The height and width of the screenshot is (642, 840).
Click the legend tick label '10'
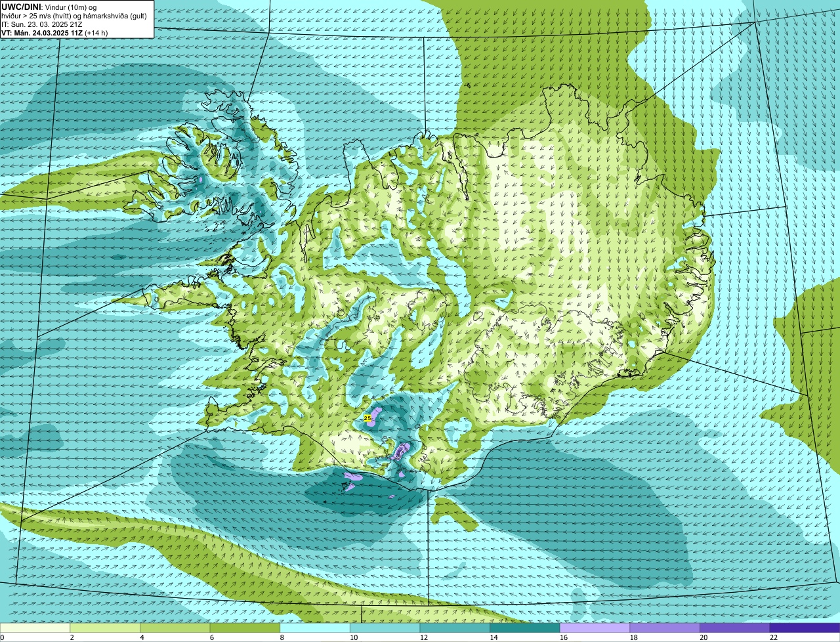(x=354, y=637)
